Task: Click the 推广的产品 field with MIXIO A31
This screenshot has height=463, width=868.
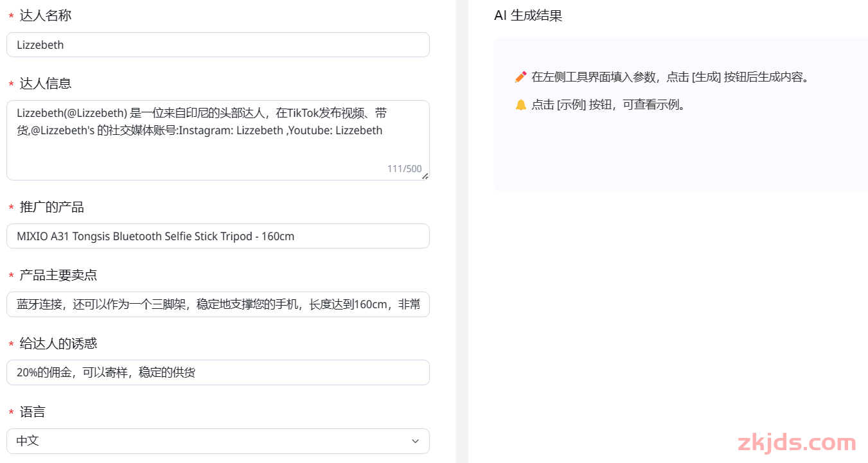Action: (x=218, y=236)
